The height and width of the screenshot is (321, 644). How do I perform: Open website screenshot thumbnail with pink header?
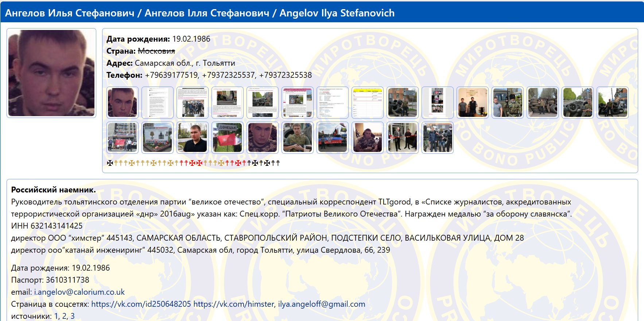pos(298,103)
